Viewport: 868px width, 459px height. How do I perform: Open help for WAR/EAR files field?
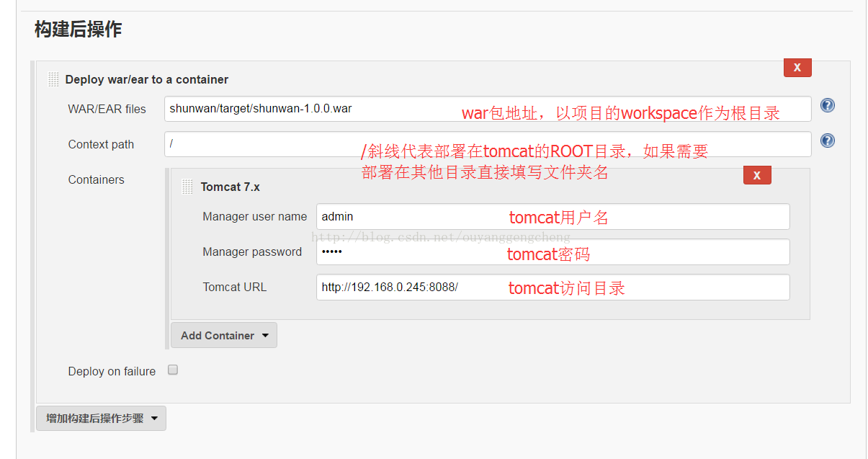click(828, 105)
